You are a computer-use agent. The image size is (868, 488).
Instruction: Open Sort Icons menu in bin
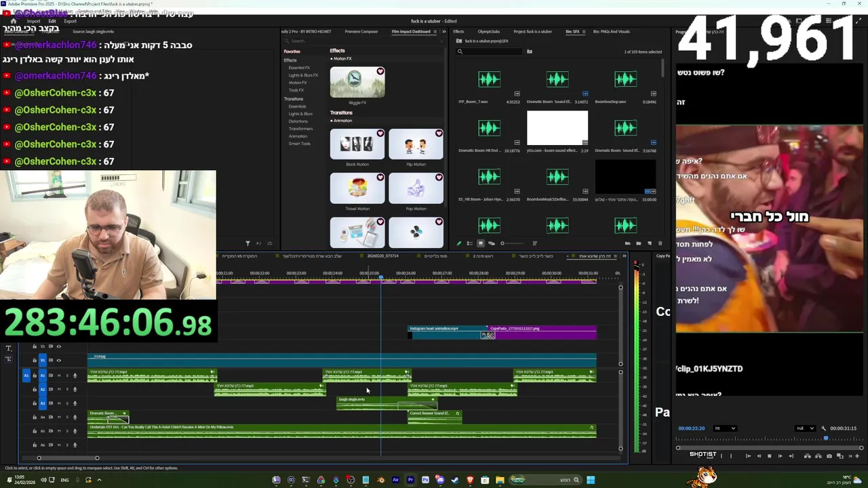[535, 243]
